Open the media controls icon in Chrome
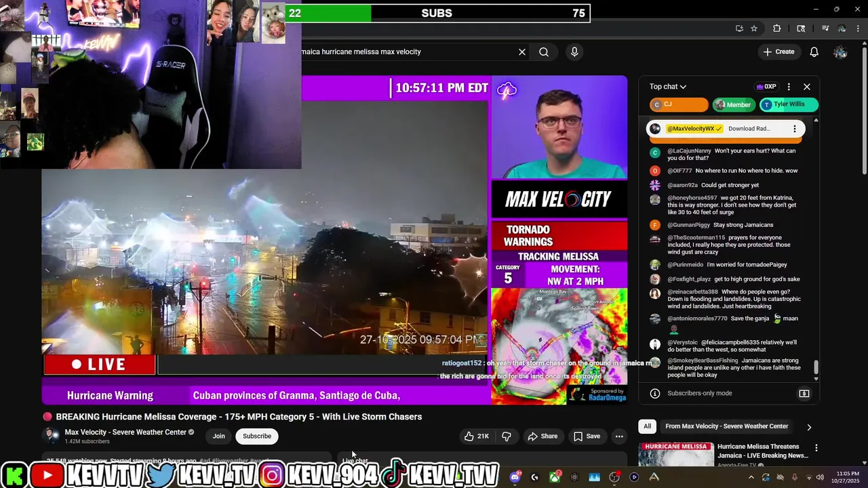The image size is (868, 488). 825,28
